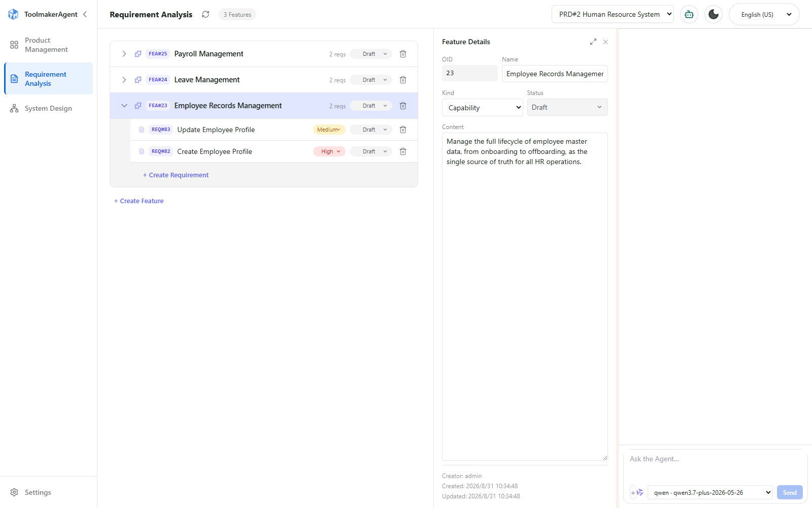The image size is (812, 508).
Task: Open the Status Draft dropdown in Feature Details
Action: 567,107
